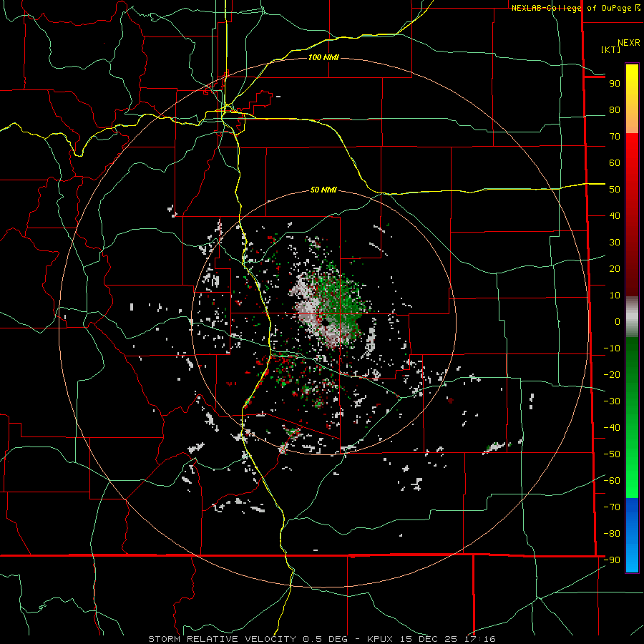The image size is (644, 644).
Task: Click the "NEXR" label above the color scale
Action: point(629,43)
